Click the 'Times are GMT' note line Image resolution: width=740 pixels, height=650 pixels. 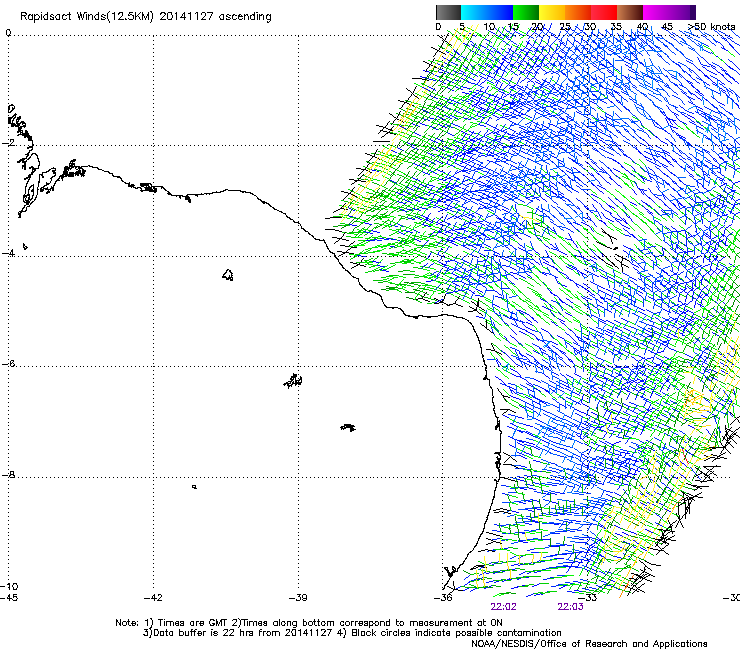[309, 623]
